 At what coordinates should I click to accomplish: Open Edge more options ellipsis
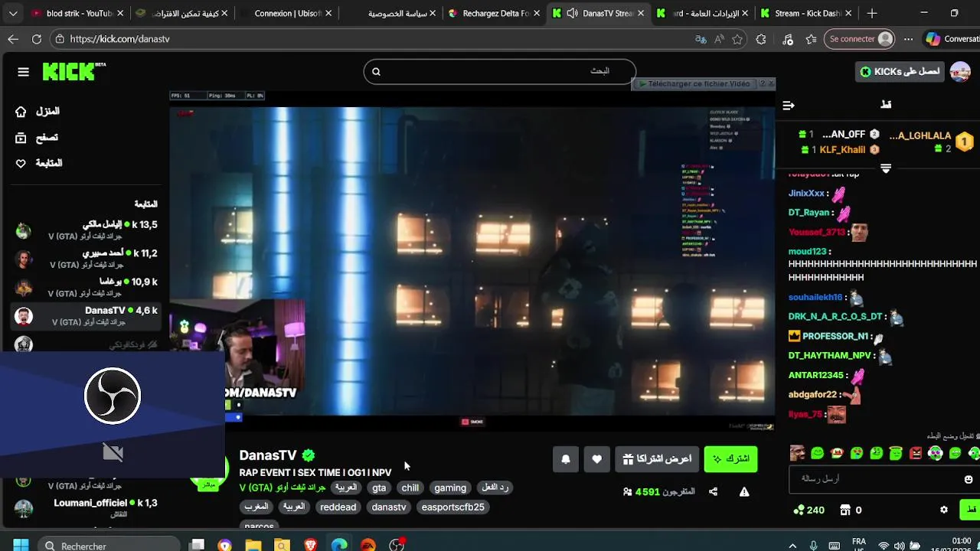point(908,39)
